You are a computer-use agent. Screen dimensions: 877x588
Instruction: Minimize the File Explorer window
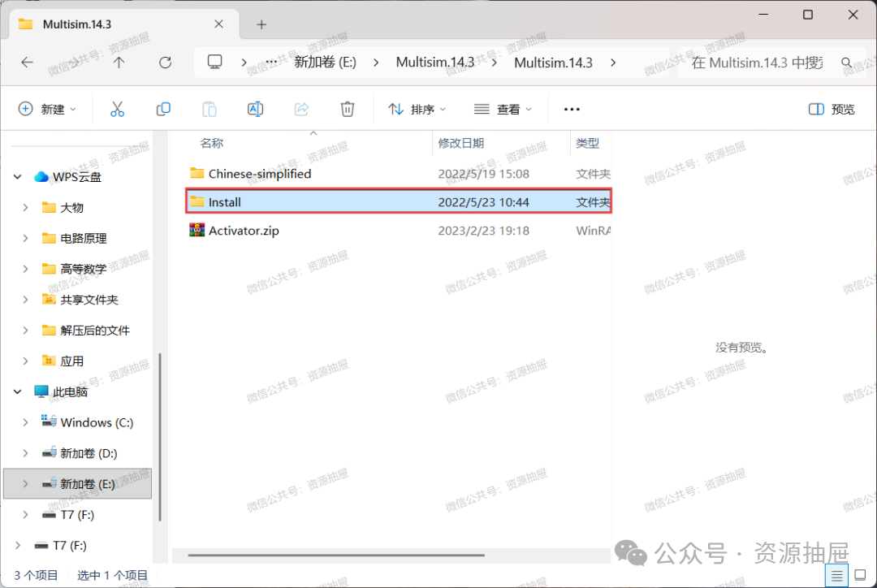coord(763,15)
